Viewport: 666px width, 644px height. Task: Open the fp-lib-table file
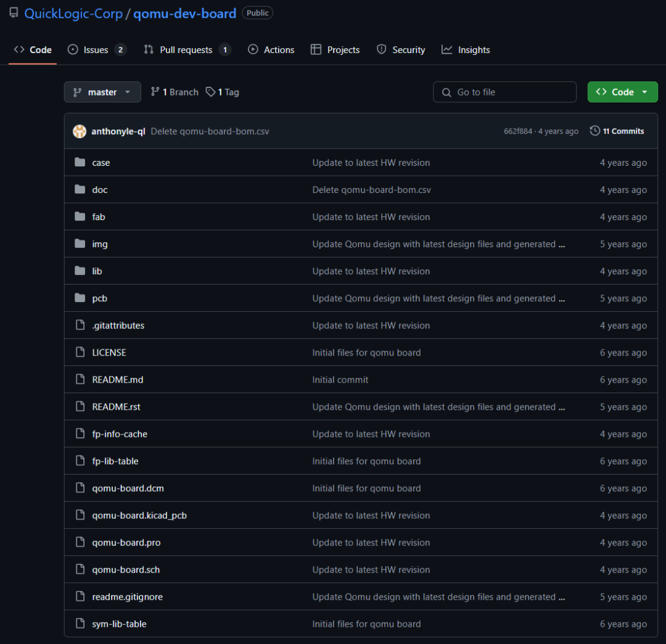coord(115,461)
